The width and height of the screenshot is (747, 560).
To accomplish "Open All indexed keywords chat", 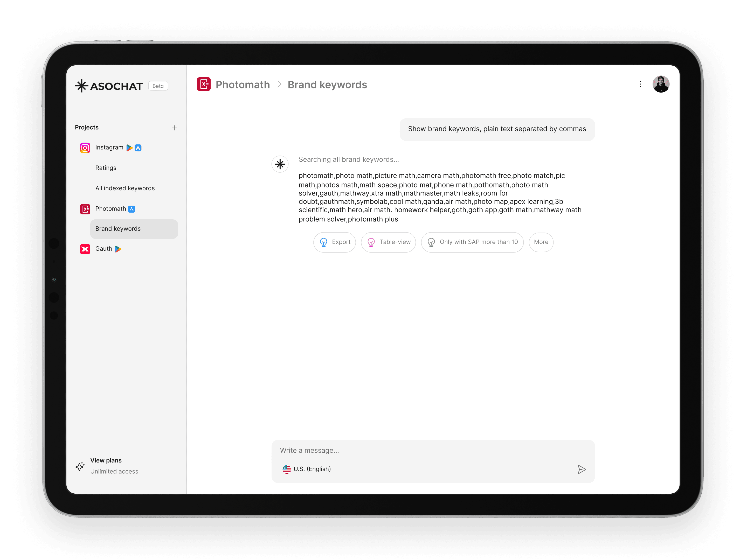I will point(125,188).
